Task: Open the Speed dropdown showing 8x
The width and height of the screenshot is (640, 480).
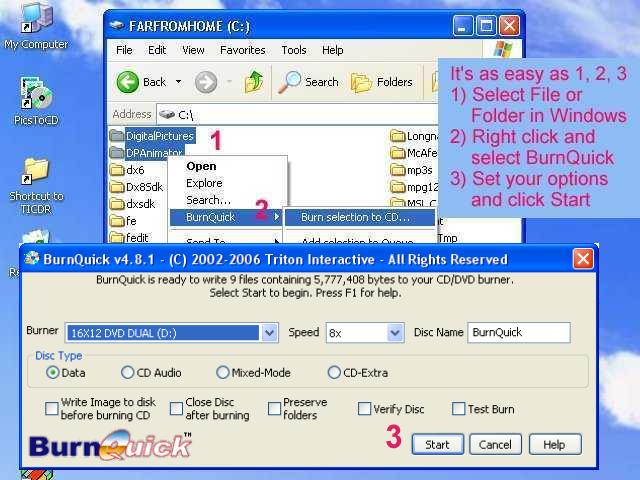Action: [395, 333]
